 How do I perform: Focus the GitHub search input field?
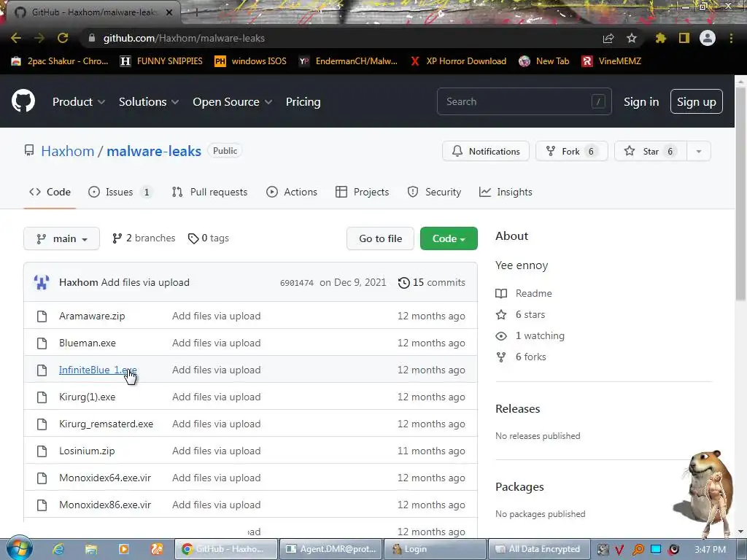point(524,101)
